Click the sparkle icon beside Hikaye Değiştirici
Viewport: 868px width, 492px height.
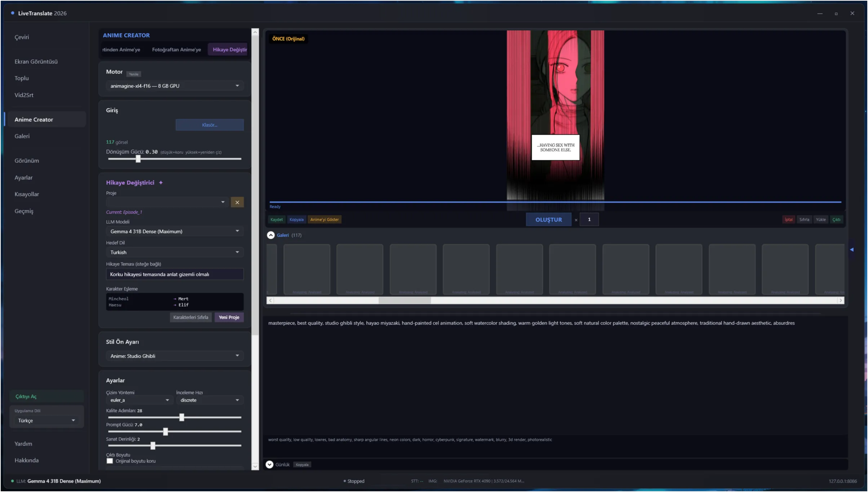pos(161,183)
